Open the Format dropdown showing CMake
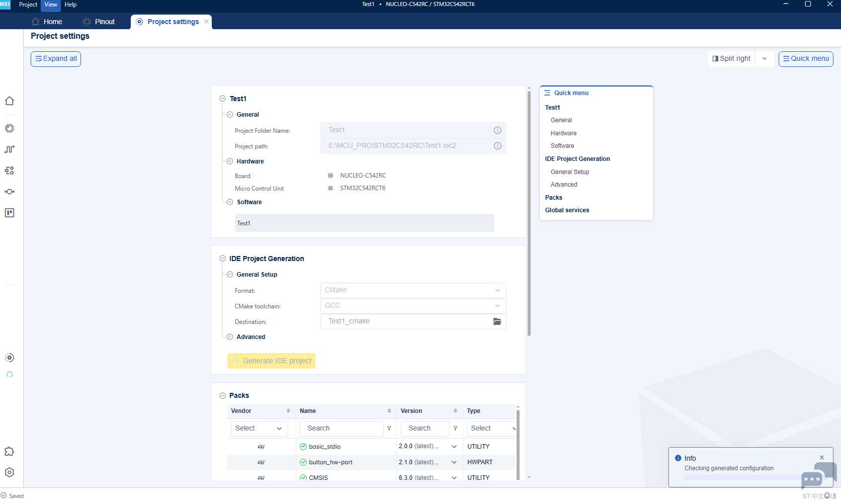This screenshot has height=504, width=841. click(x=413, y=290)
